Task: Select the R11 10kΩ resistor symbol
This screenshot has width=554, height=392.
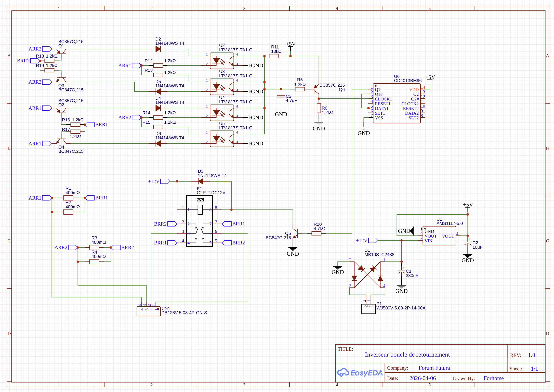Action: [274, 56]
